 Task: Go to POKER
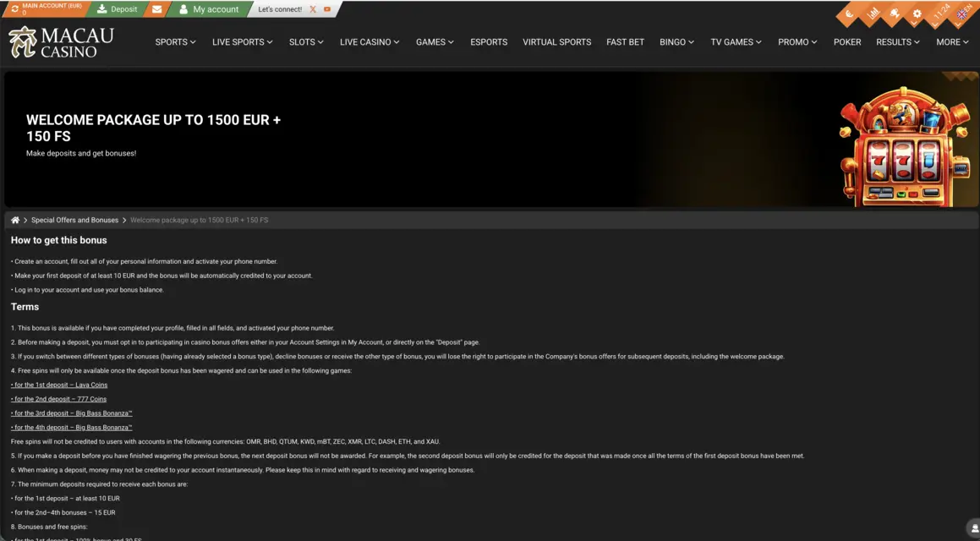point(847,42)
